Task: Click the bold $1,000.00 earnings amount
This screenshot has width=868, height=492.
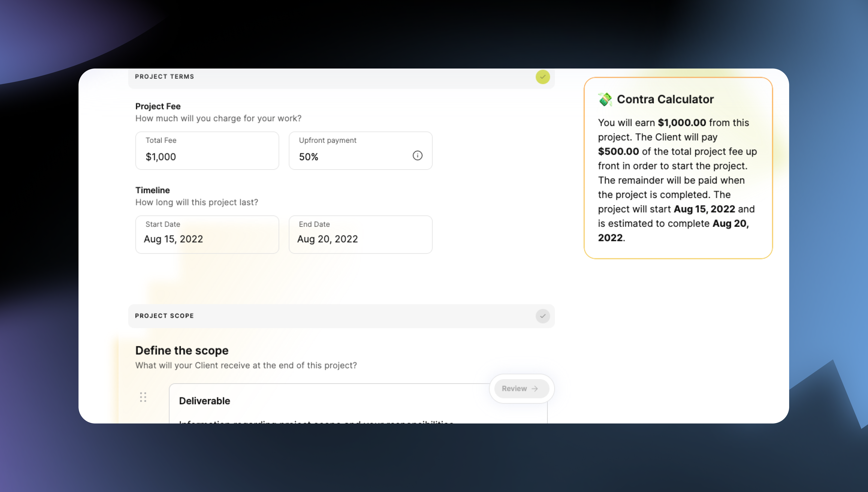Action: pyautogui.click(x=682, y=123)
